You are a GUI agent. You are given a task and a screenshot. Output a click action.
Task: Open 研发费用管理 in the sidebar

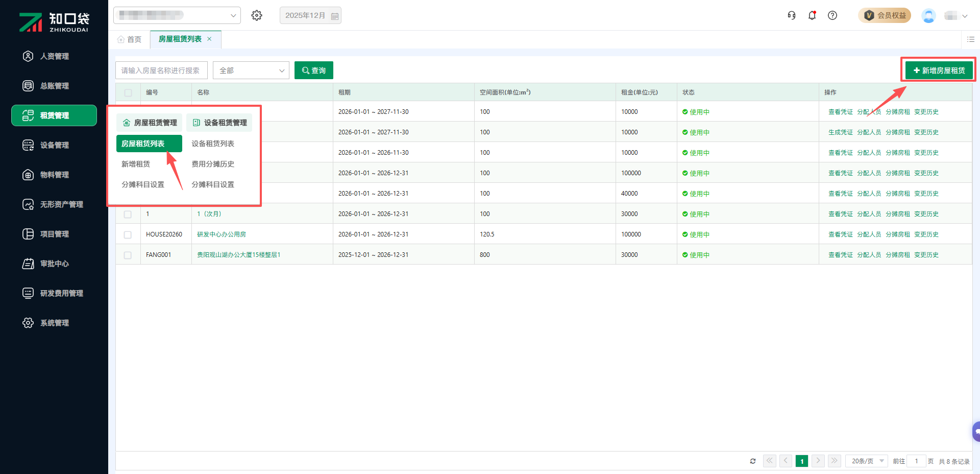tap(54, 293)
